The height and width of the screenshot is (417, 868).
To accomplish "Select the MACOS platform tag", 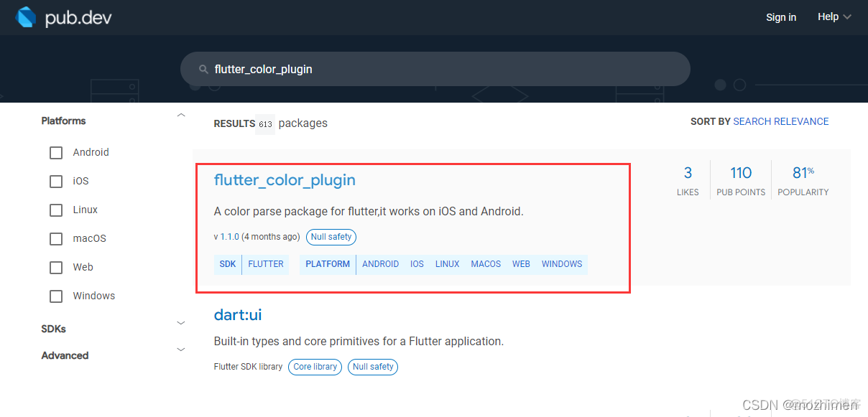I will click(x=486, y=264).
